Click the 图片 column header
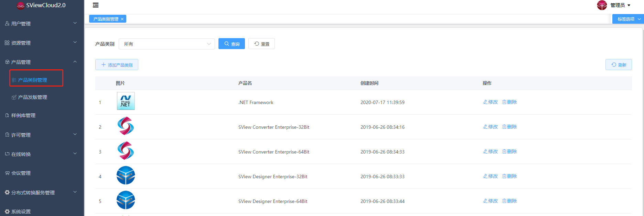The height and width of the screenshot is (216, 644). coord(120,83)
